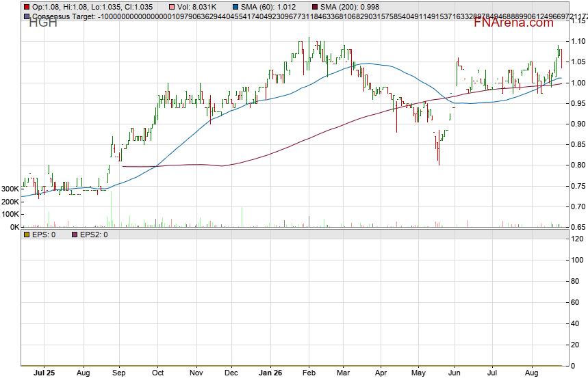588x387 pixels.
Task: Click the purple EPS2 legend swatch
Action: click(75, 235)
